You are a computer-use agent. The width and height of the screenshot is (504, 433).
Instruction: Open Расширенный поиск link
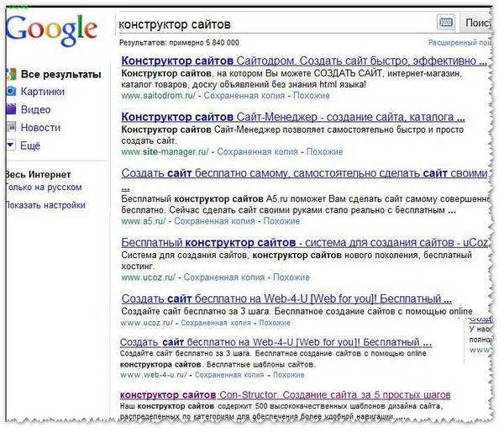(459, 43)
